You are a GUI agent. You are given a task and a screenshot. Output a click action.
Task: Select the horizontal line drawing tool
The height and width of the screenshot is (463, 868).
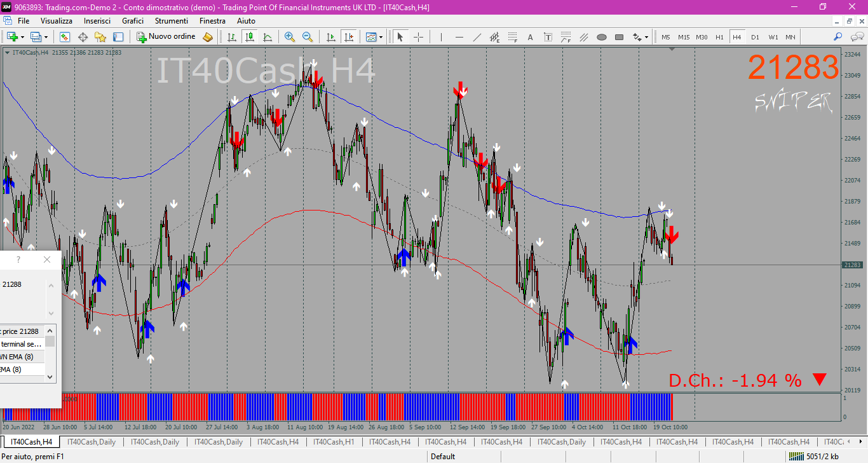[x=459, y=37]
